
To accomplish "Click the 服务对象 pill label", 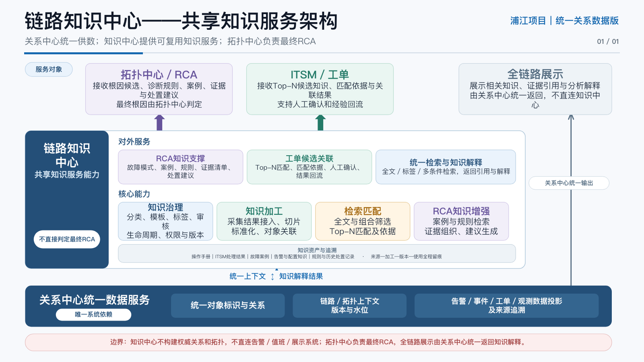I will tap(49, 69).
